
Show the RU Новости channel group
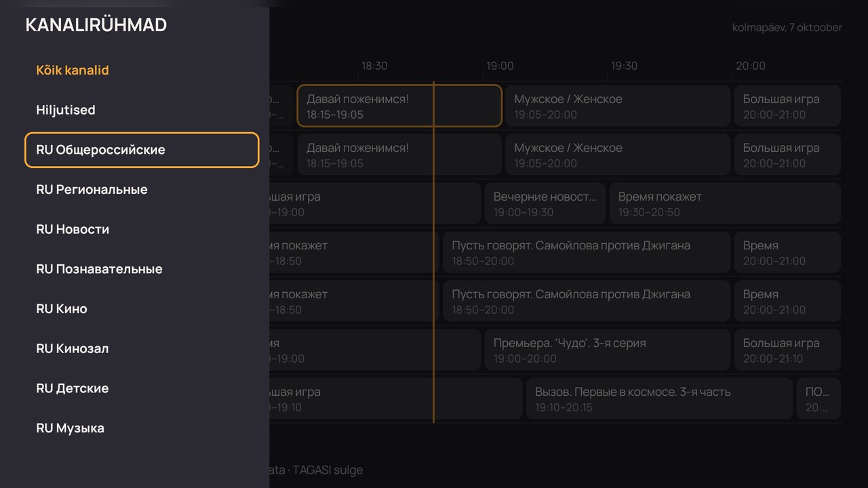141,229
